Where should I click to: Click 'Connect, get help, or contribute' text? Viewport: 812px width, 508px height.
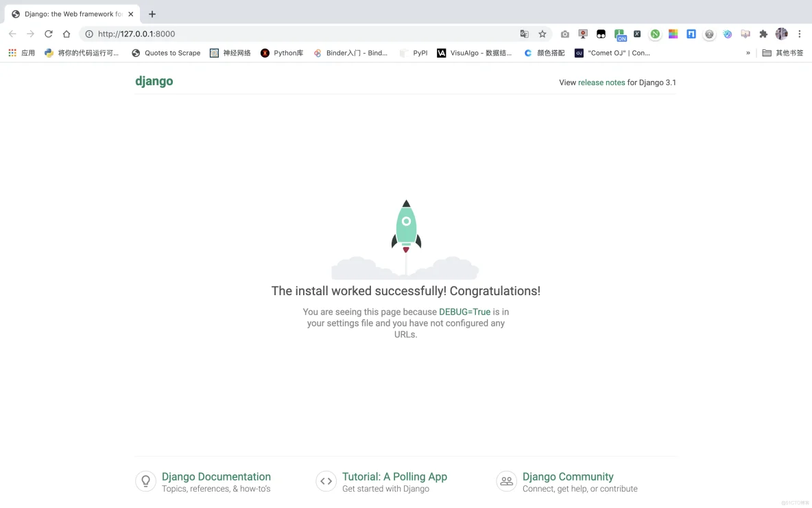580,489
